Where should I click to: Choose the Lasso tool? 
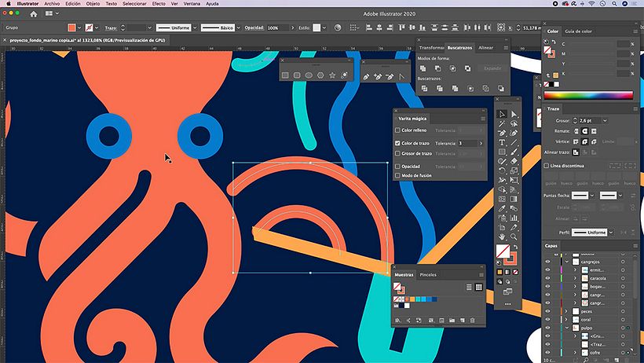[x=514, y=123]
